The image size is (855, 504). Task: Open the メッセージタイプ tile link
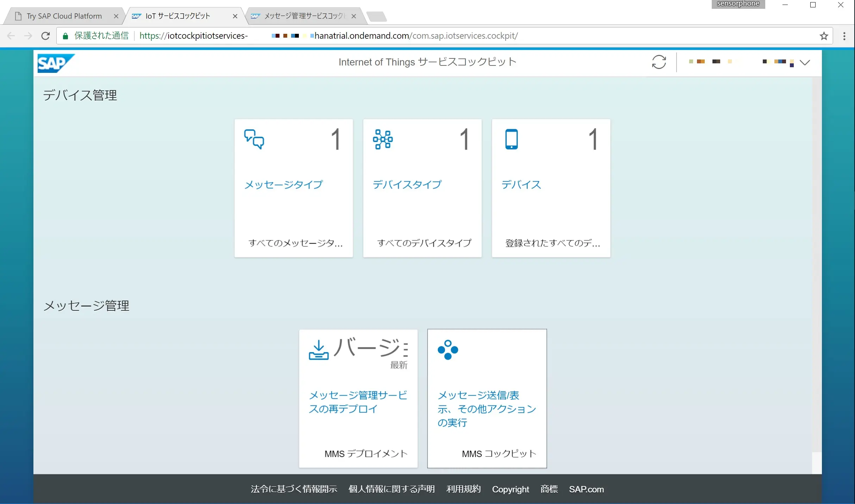[284, 185]
